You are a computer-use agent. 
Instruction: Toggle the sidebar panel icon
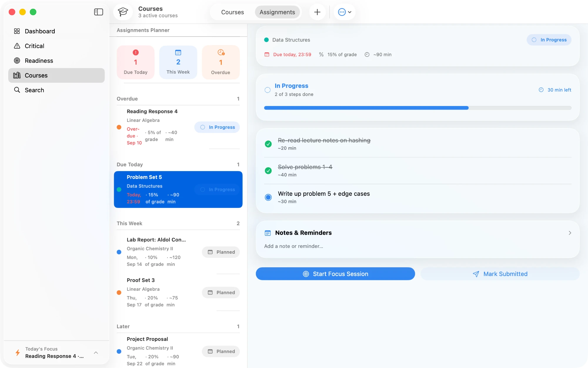[x=98, y=12]
